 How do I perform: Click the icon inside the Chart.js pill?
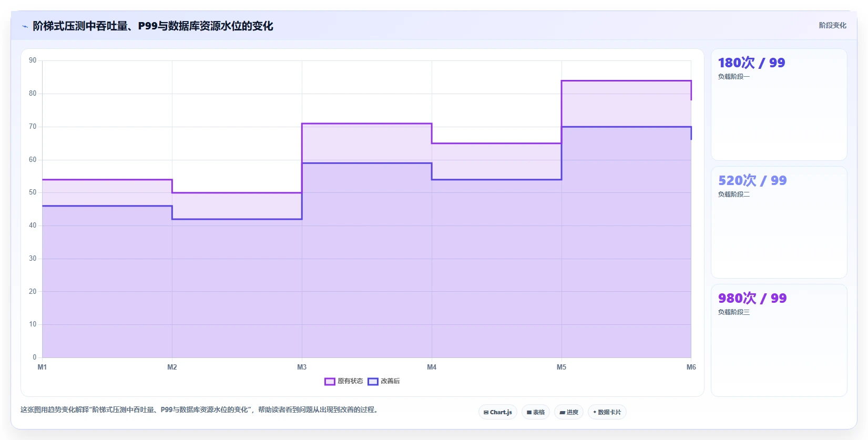486,413
